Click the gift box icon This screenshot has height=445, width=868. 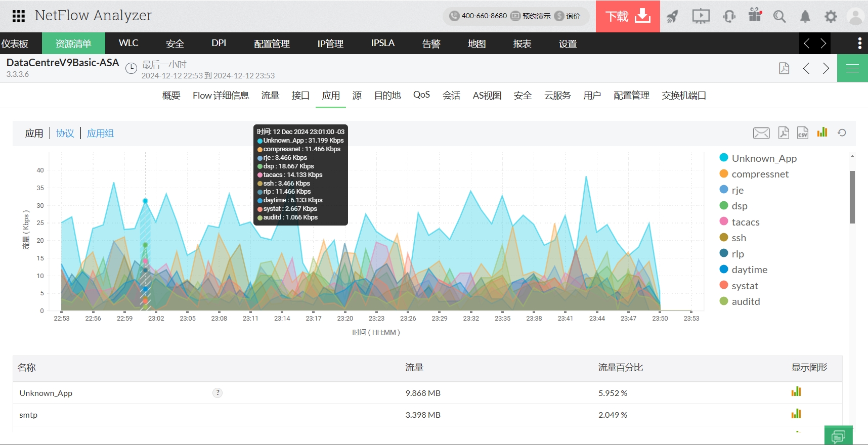tap(755, 15)
